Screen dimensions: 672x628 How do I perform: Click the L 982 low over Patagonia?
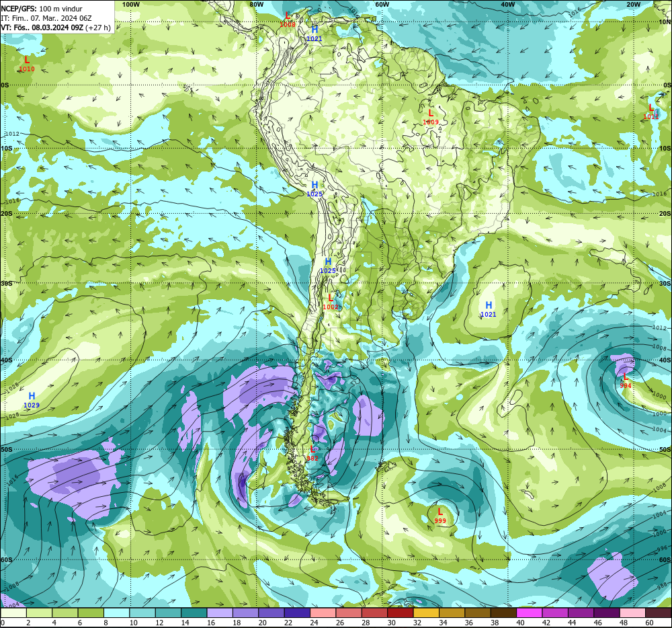coord(312,453)
